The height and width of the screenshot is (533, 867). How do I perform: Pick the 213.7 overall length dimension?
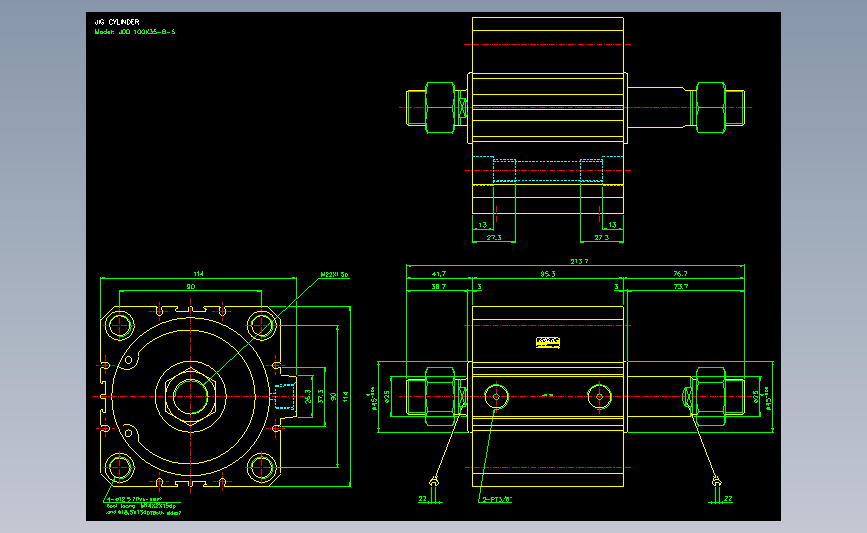coord(579,261)
